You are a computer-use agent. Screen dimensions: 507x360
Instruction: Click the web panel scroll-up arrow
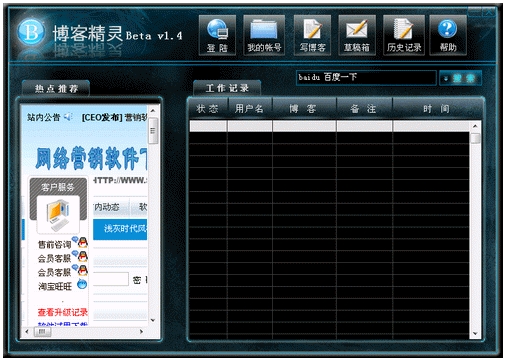(153, 110)
